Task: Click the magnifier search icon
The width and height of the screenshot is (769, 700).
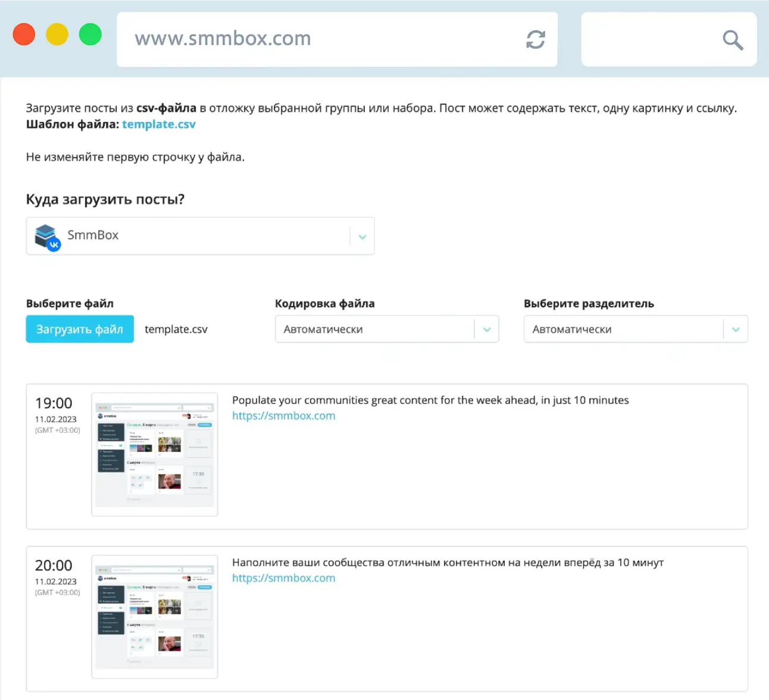Action: click(x=733, y=40)
